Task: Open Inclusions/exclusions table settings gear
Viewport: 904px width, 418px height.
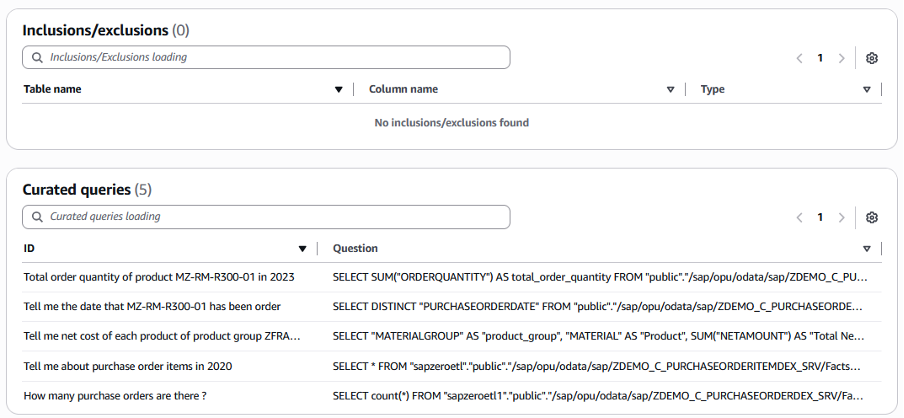Action: 871,58
